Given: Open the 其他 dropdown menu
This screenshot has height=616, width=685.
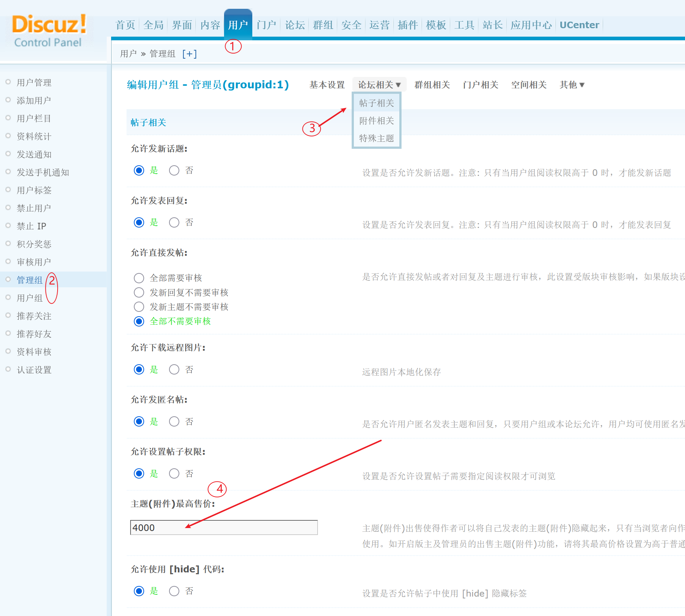Looking at the screenshot, I should coord(571,85).
